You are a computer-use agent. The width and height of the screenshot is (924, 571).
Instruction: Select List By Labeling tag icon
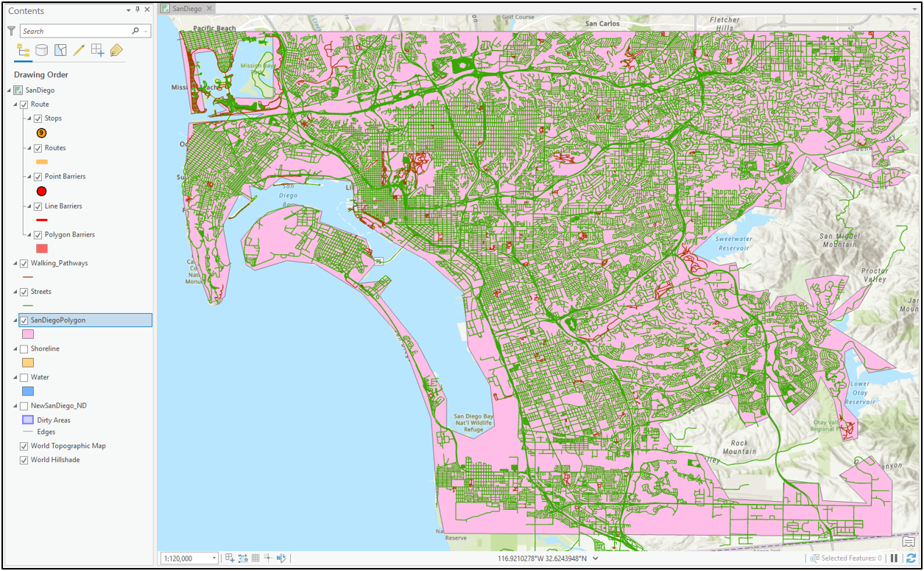[x=116, y=51]
